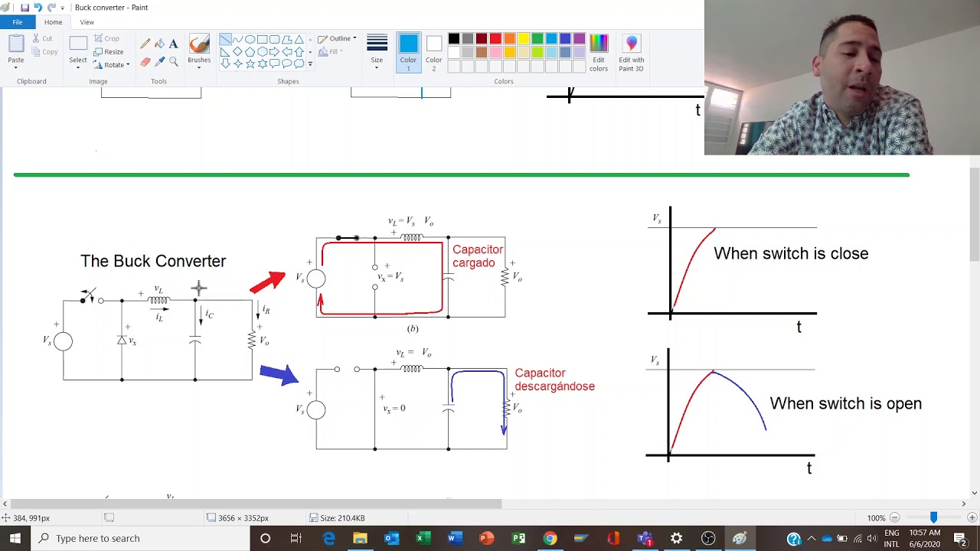Open Edit with Paint 3D
The image size is (980, 551).
[631, 54]
